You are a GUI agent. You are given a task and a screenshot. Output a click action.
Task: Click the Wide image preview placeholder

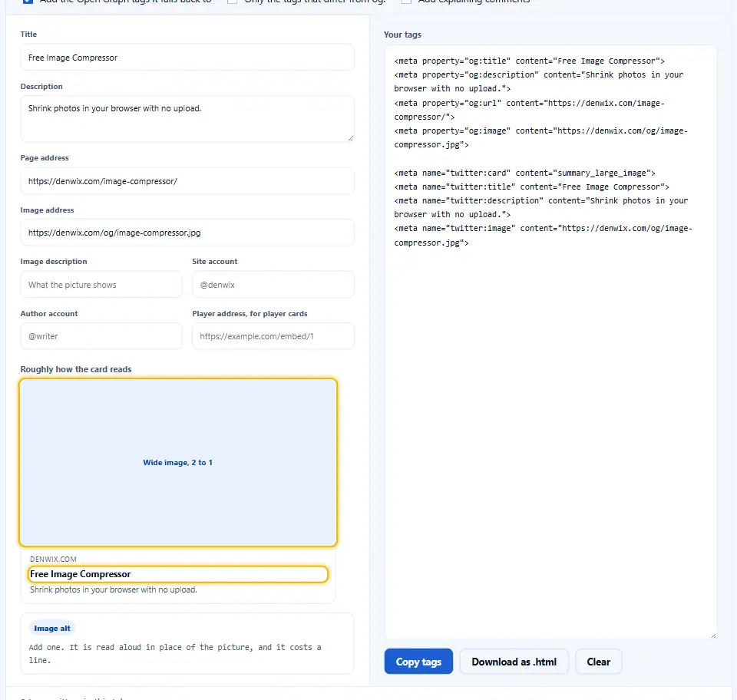click(178, 463)
